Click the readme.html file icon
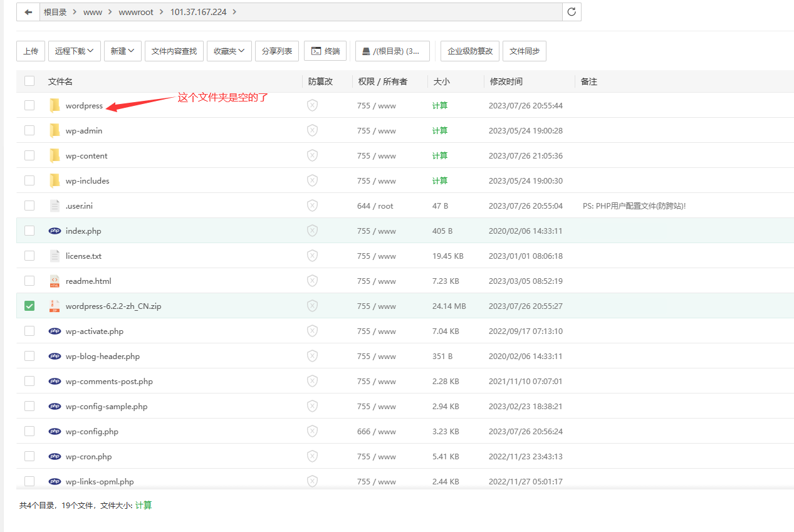794x532 pixels. click(x=55, y=281)
